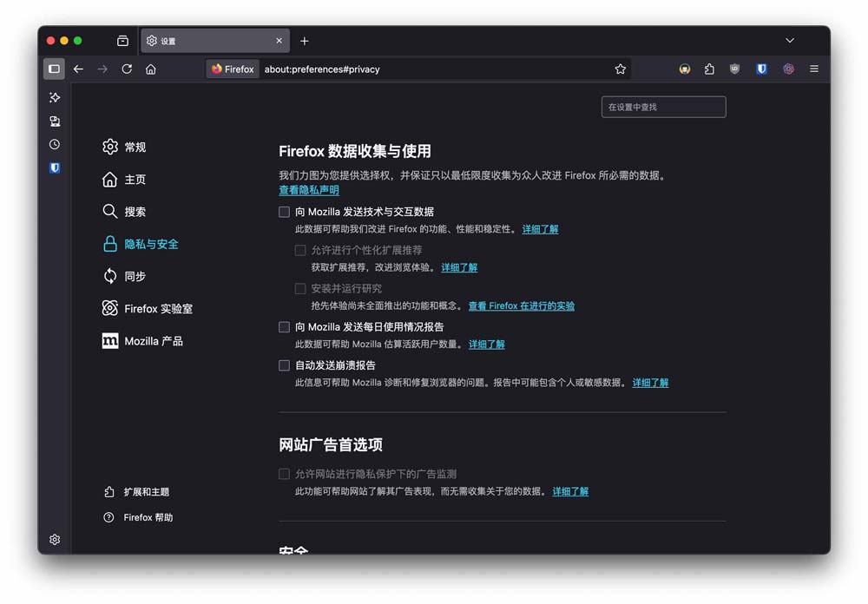Image resolution: width=868 pixels, height=604 pixels.
Task: Open the Extensions puzzle-piece menu
Action: (x=709, y=69)
